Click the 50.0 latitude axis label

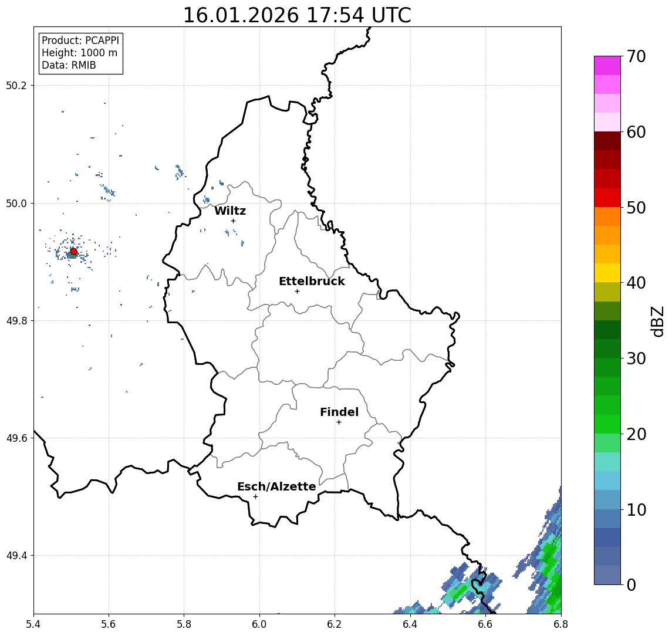point(16,203)
